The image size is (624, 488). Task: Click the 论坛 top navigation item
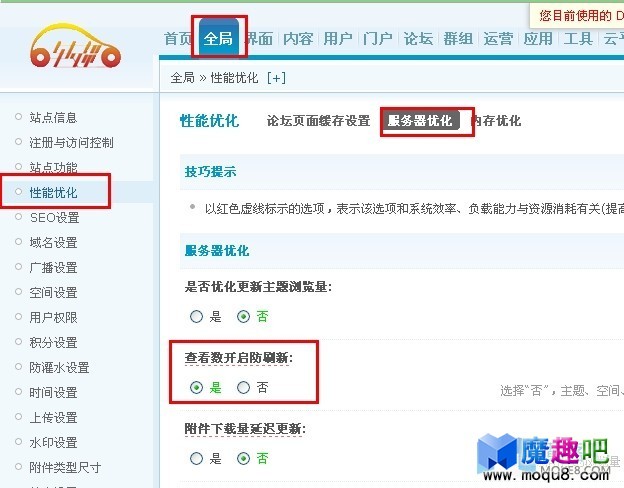pos(418,39)
